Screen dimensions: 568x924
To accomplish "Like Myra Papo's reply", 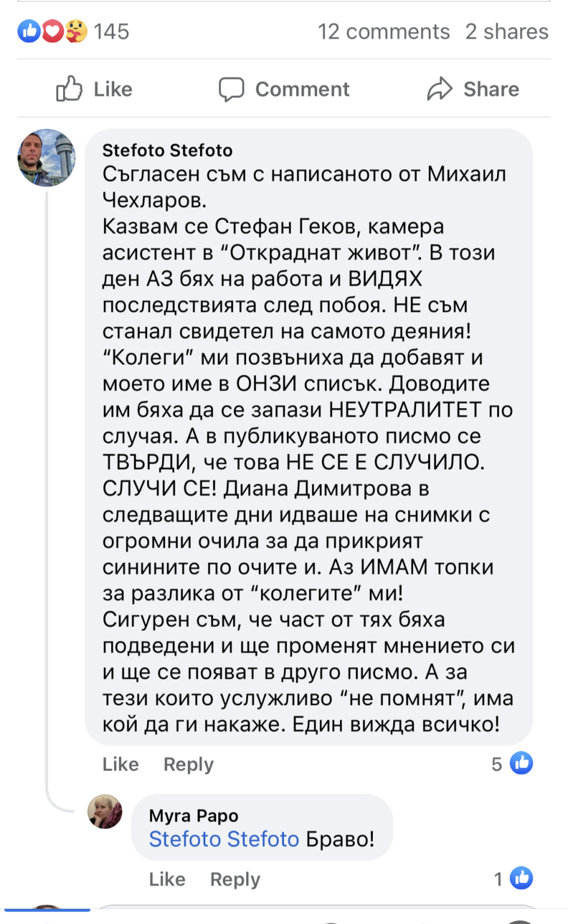I will point(167,880).
